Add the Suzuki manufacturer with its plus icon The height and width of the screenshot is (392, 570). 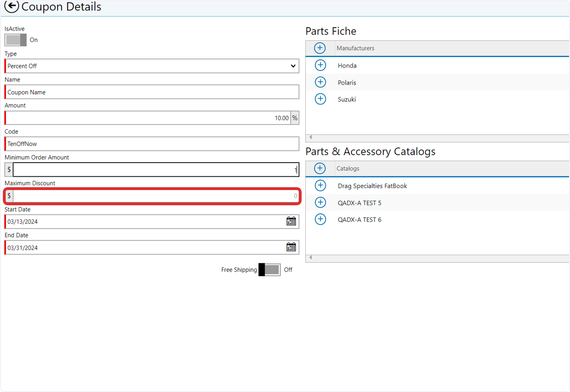(321, 99)
